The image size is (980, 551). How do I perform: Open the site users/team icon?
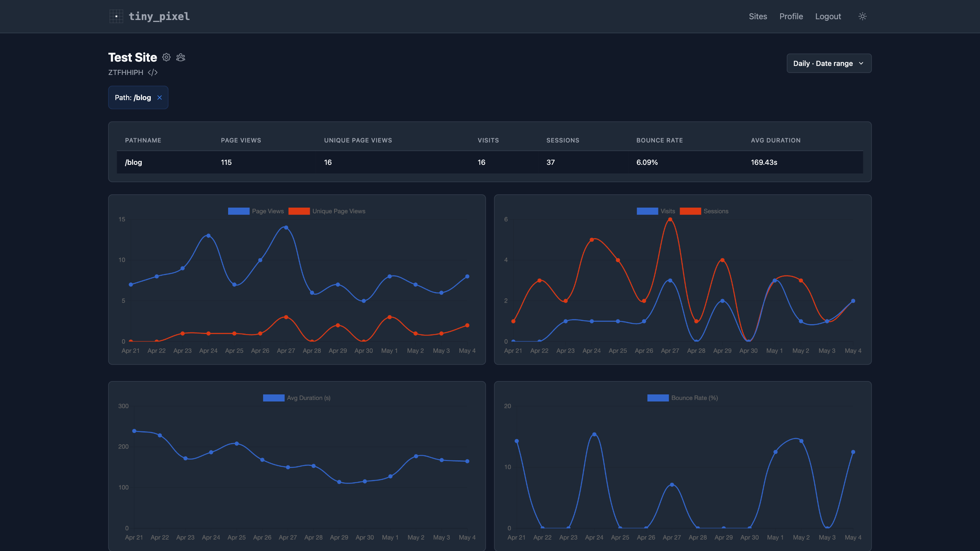(x=181, y=57)
